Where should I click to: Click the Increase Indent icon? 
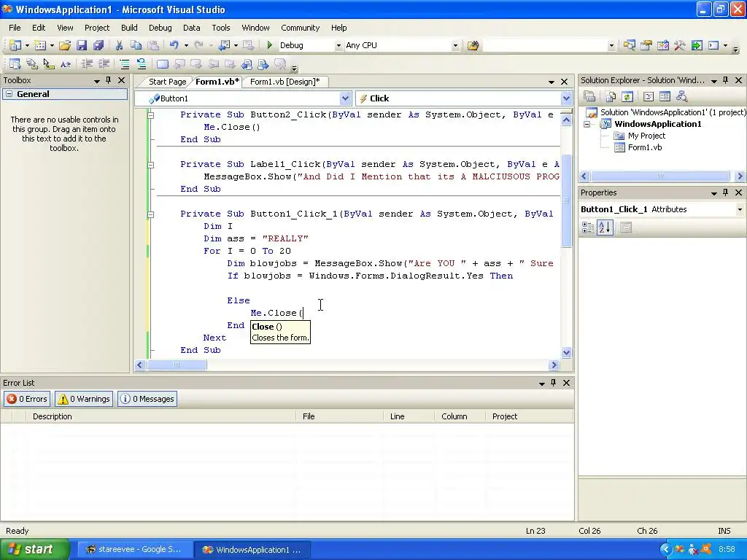point(104,64)
